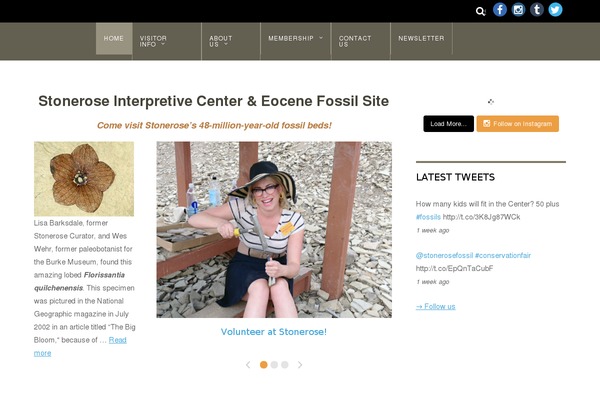Go to previous slide arrow
The height and width of the screenshot is (400, 600).
[x=248, y=365]
